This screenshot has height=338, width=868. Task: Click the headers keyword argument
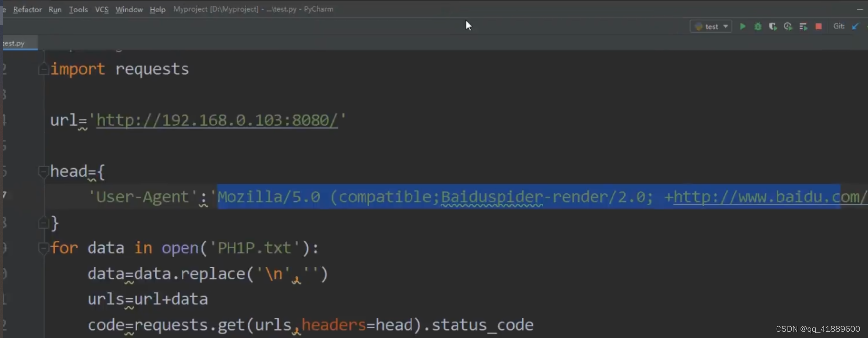[334, 325]
